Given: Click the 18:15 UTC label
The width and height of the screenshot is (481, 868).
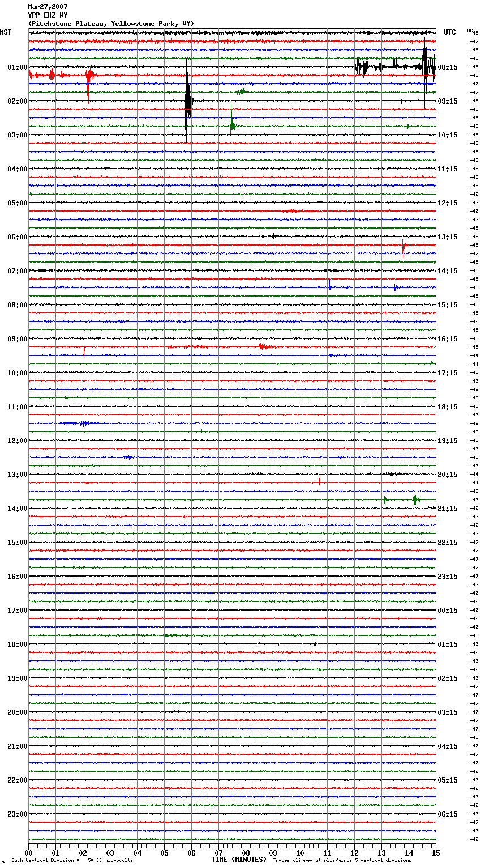Looking at the screenshot, I should coord(448,407).
